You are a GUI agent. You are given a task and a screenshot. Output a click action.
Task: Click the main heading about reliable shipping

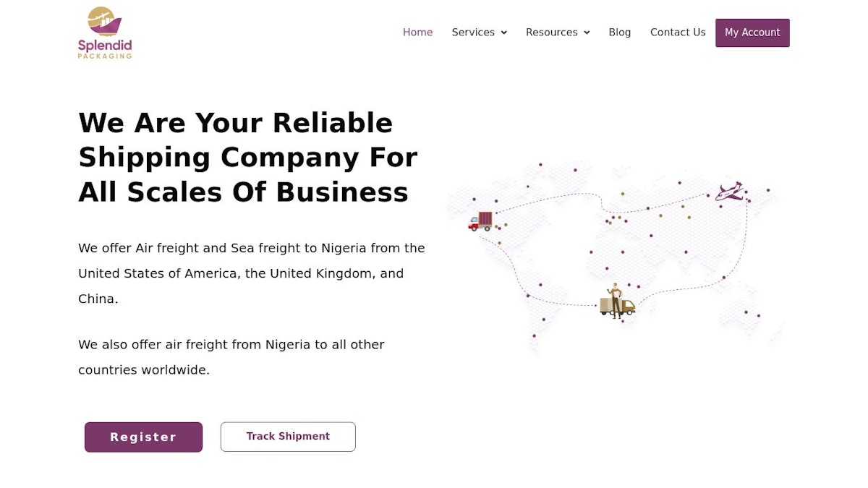coord(247,158)
